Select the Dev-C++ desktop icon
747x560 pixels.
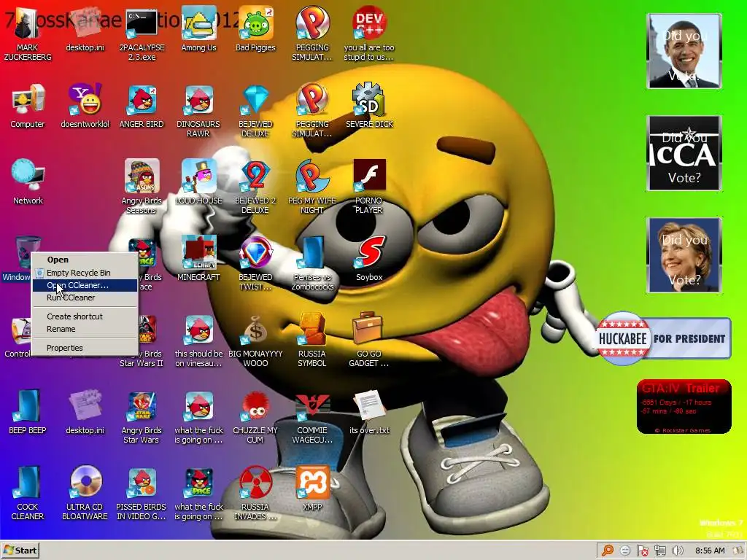369,34
